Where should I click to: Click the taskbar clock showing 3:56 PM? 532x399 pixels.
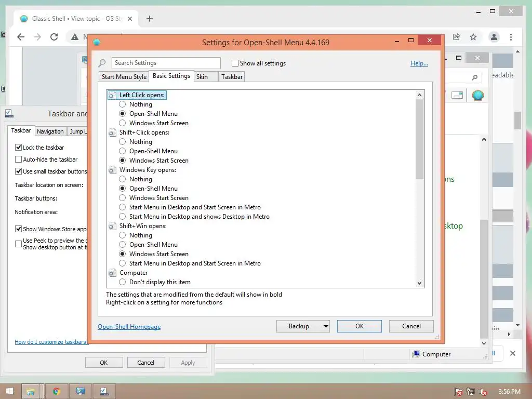509,392
